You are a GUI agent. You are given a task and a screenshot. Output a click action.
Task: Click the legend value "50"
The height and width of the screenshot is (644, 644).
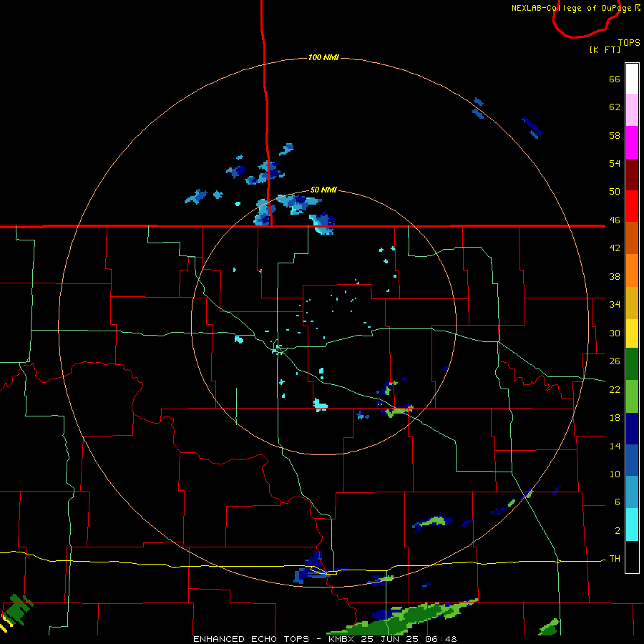615,192
